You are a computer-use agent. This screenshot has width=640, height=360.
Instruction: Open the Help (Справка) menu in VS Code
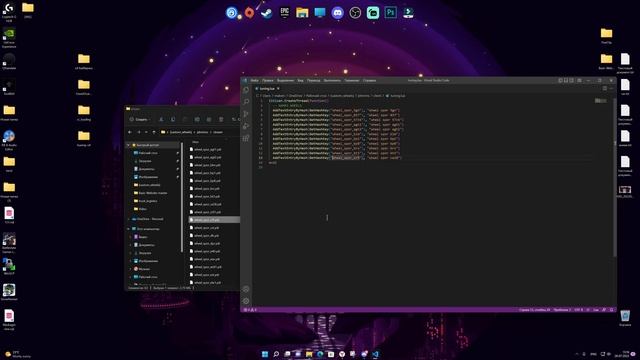369,80
